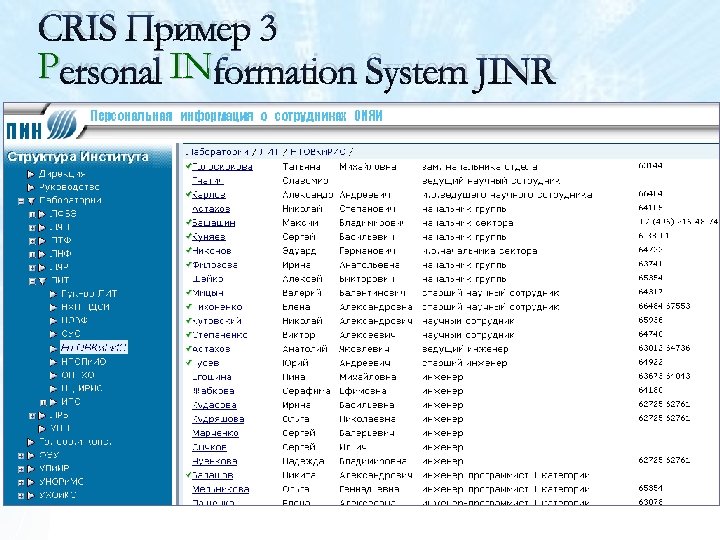Click the green checkmark beside Куняев
This screenshot has width=720, height=540.
(x=188, y=236)
